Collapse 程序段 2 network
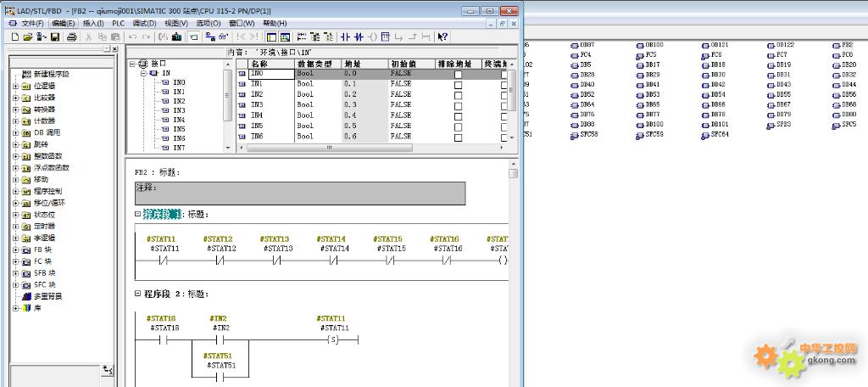 pos(138,294)
